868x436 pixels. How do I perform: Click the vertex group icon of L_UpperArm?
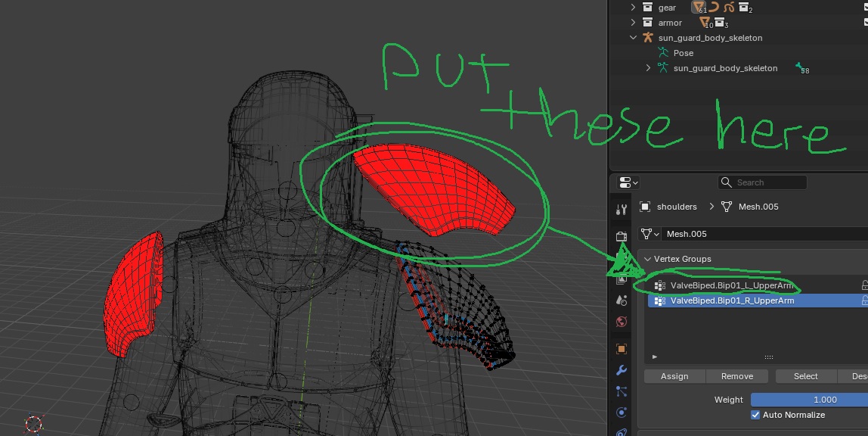click(x=659, y=285)
